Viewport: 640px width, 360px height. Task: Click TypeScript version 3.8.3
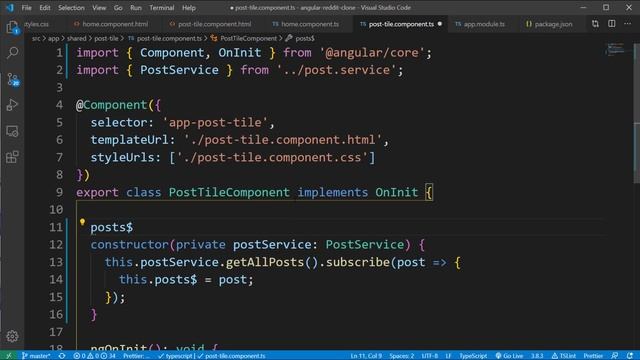click(537, 356)
